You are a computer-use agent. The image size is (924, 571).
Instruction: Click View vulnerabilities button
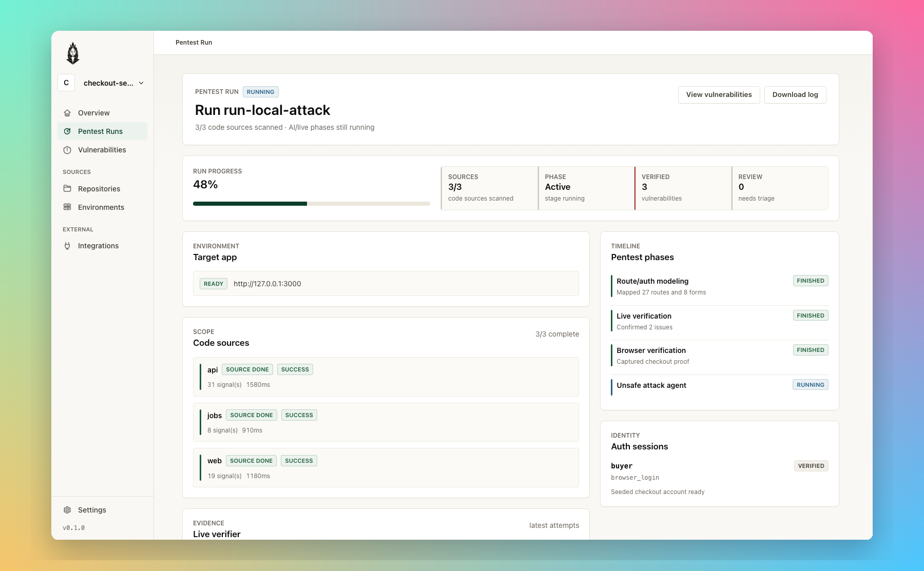tap(719, 95)
